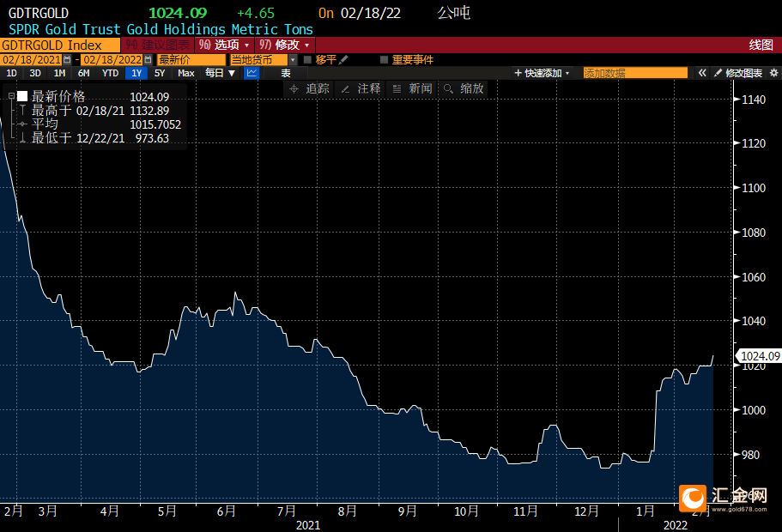Click the 1140 y-axis label
The image size is (782, 532).
pyautogui.click(x=754, y=100)
